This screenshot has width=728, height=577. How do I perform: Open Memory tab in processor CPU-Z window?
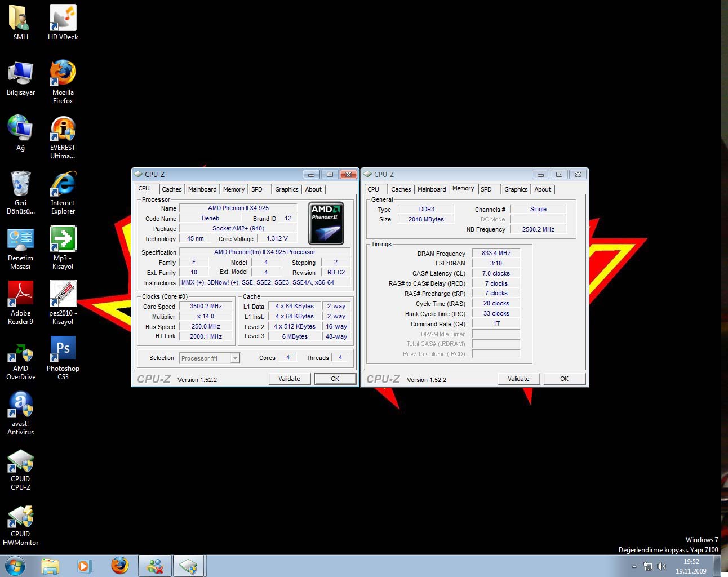coord(234,189)
